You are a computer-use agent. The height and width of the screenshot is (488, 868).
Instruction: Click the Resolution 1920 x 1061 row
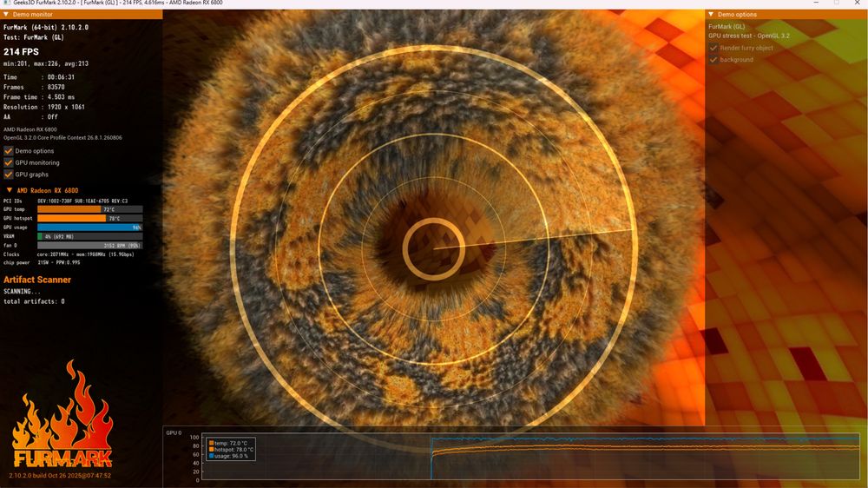pyautogui.click(x=44, y=107)
